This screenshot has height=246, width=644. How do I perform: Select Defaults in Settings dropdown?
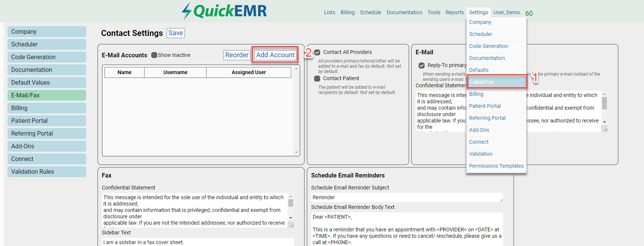496,70
